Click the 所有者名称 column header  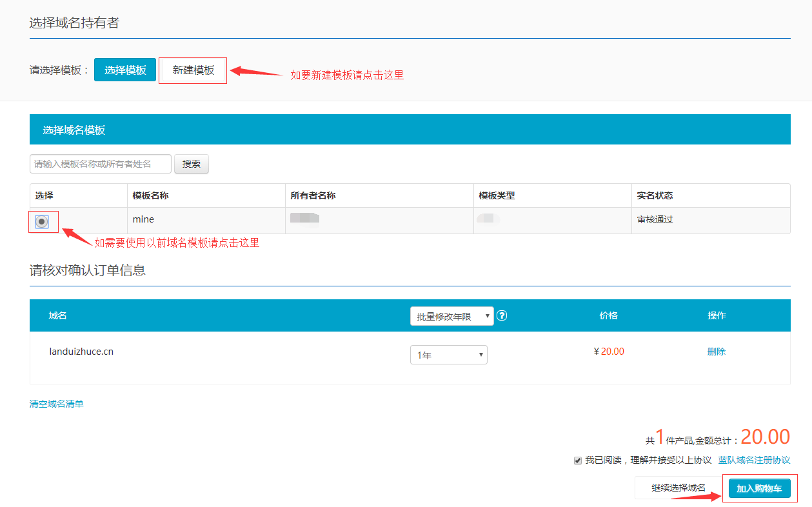313,195
